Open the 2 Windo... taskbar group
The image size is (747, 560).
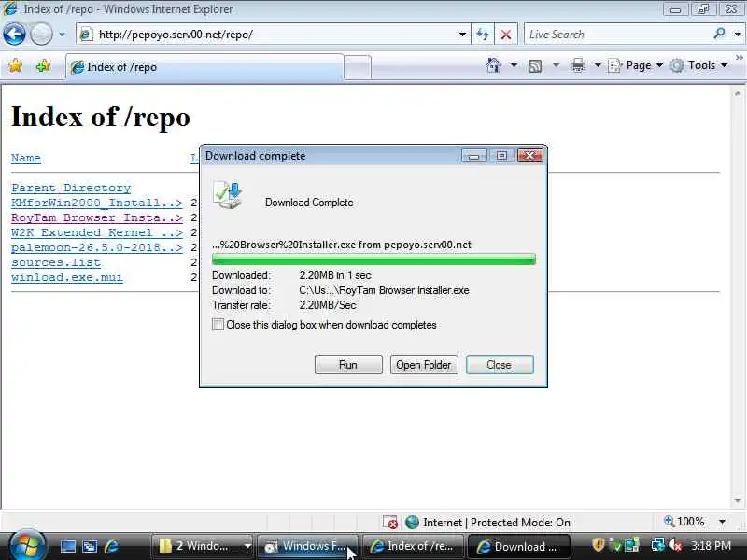[203, 546]
